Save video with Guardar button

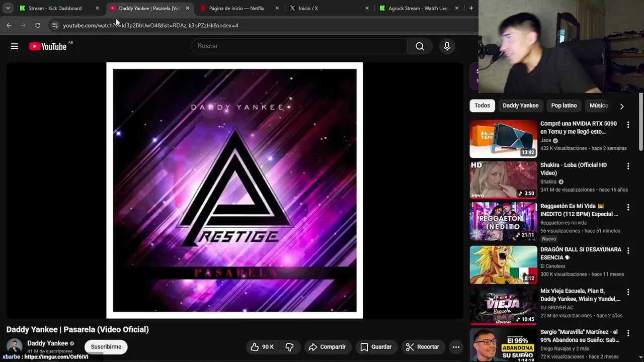pos(376,347)
